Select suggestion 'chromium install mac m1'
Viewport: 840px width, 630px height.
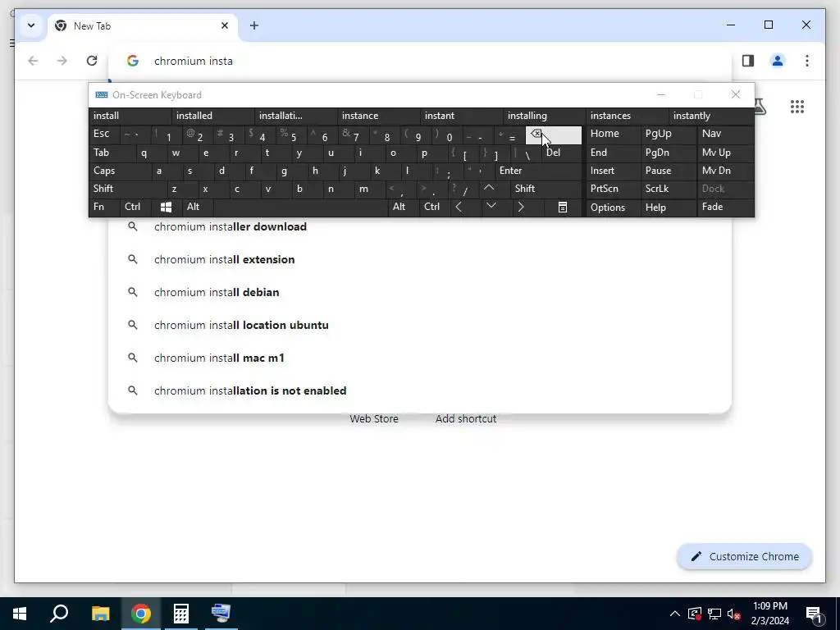point(420,358)
